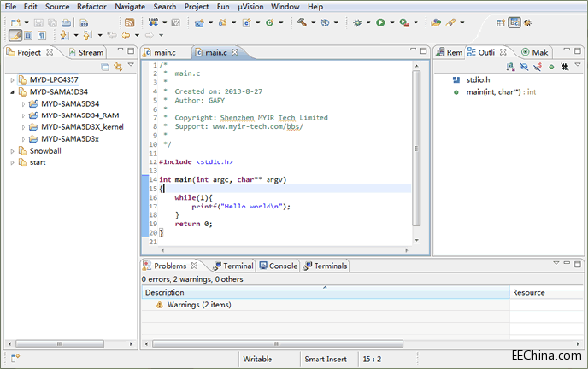
Task: Click the Build hammer icon
Action: [x=302, y=23]
